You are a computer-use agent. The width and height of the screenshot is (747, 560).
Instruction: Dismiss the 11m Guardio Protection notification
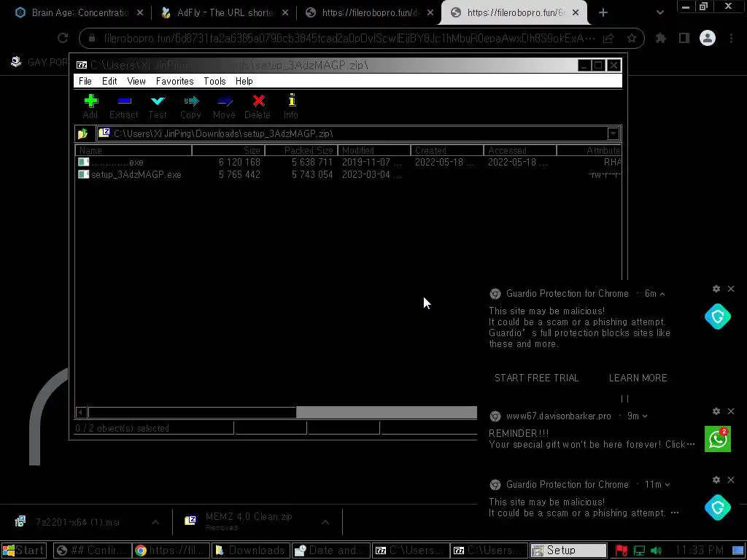[x=731, y=480]
